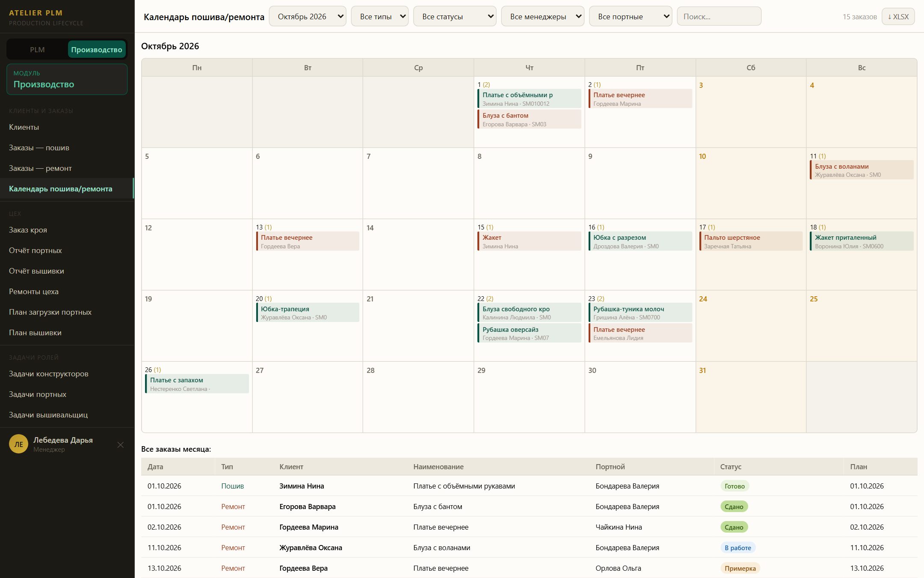Click the Поиск search field

[x=719, y=16]
